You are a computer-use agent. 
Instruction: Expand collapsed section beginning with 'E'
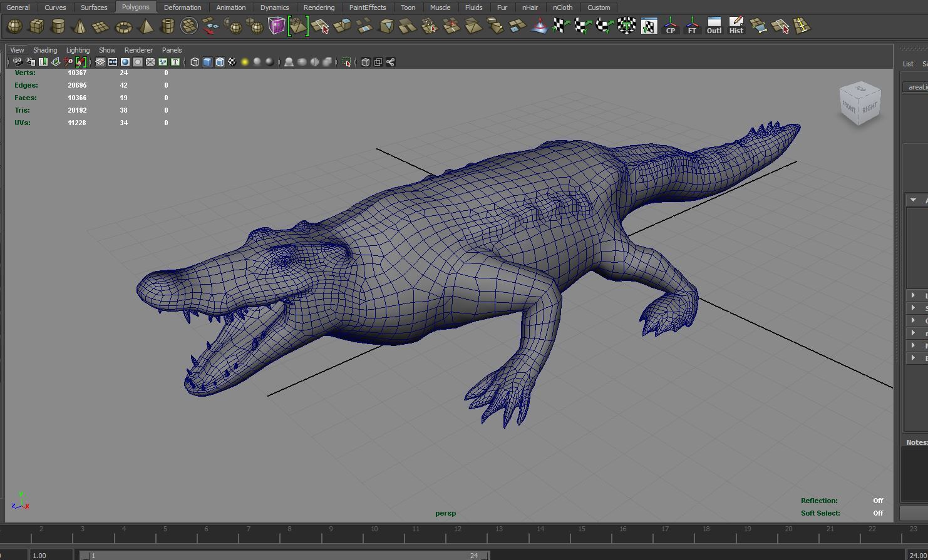coord(914,358)
